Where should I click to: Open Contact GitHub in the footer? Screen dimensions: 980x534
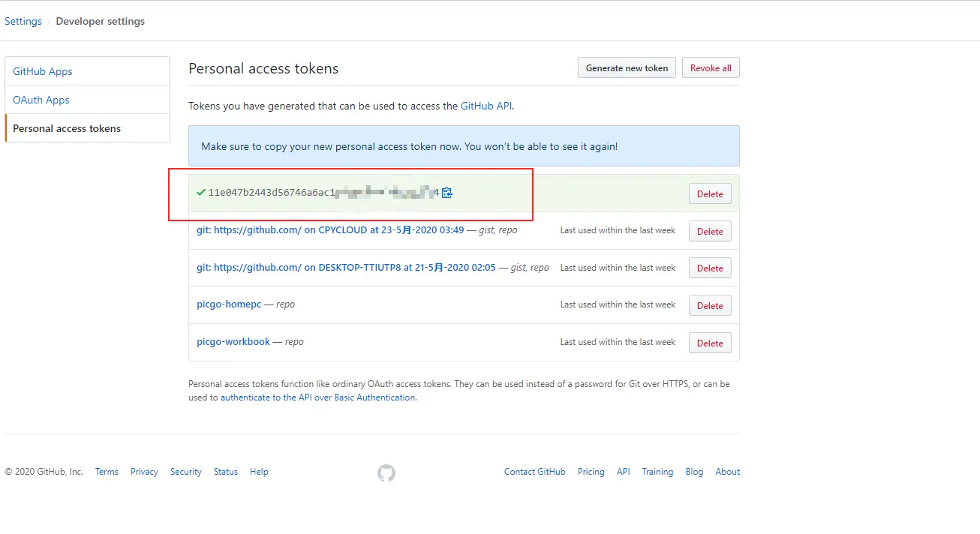coord(535,472)
